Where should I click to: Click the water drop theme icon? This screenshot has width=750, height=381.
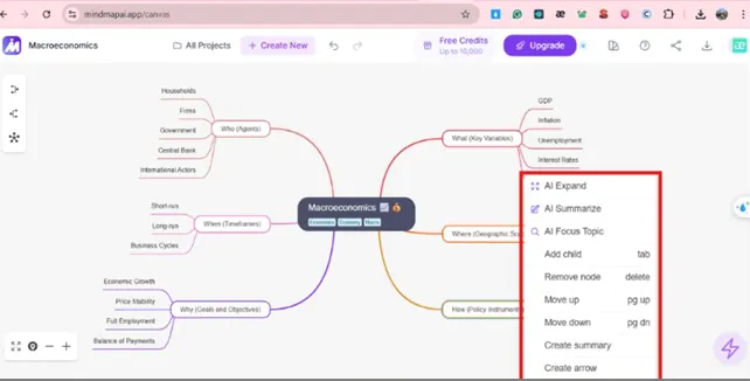(x=742, y=207)
